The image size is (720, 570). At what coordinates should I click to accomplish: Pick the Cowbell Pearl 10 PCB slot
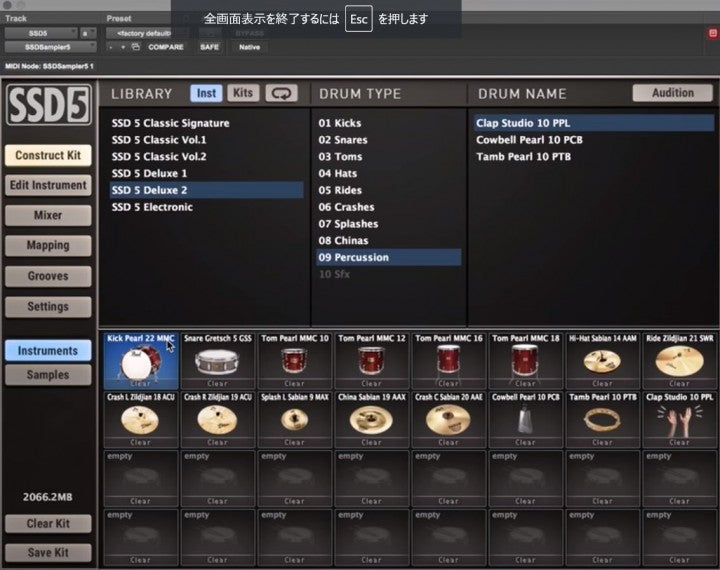(x=525, y=419)
